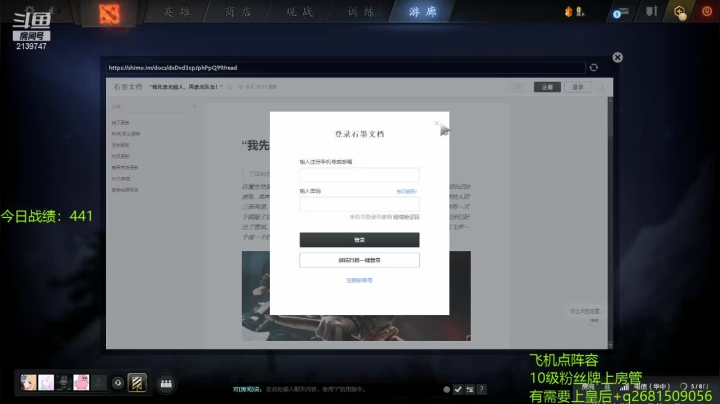Open the Dota 2 home logo
The height and width of the screenshot is (404, 720).
109,13
